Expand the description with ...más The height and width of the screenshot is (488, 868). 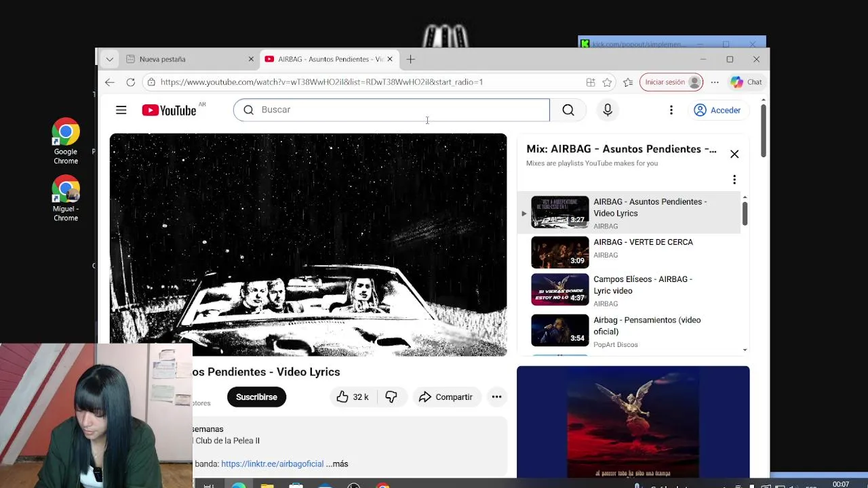point(337,464)
